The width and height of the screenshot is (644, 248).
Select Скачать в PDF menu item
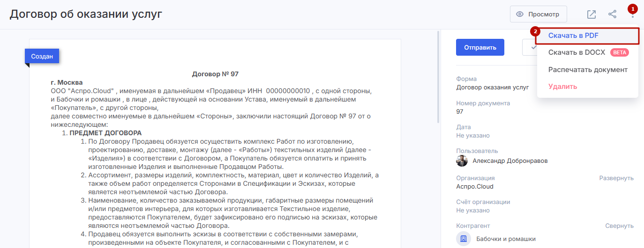(x=587, y=36)
